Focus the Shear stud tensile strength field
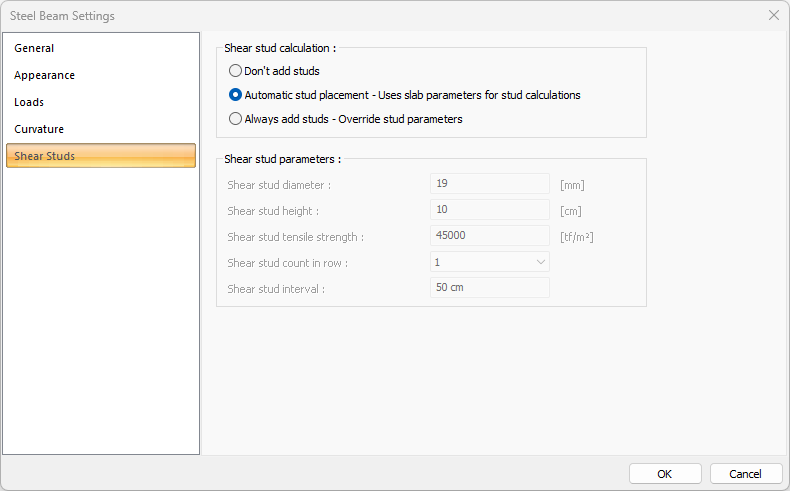 coord(489,236)
